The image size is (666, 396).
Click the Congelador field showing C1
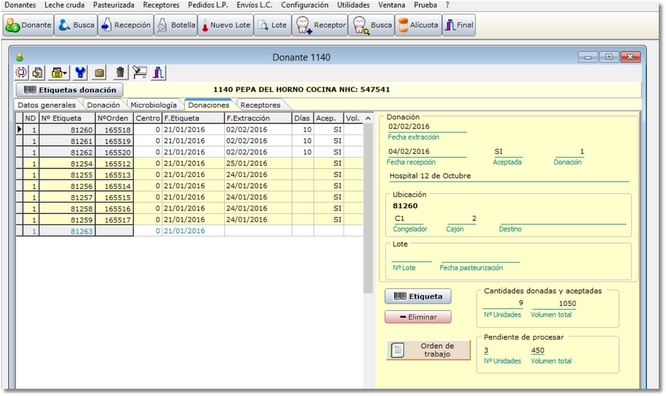pos(408,218)
